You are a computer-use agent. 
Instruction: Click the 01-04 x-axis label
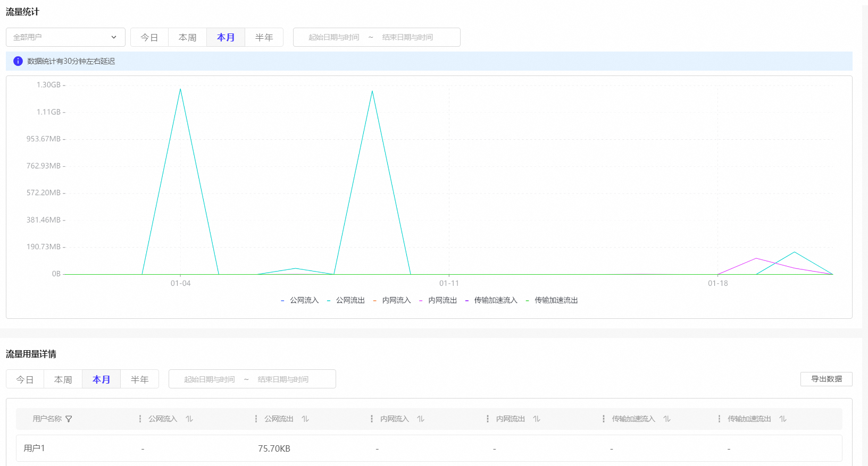tap(180, 283)
